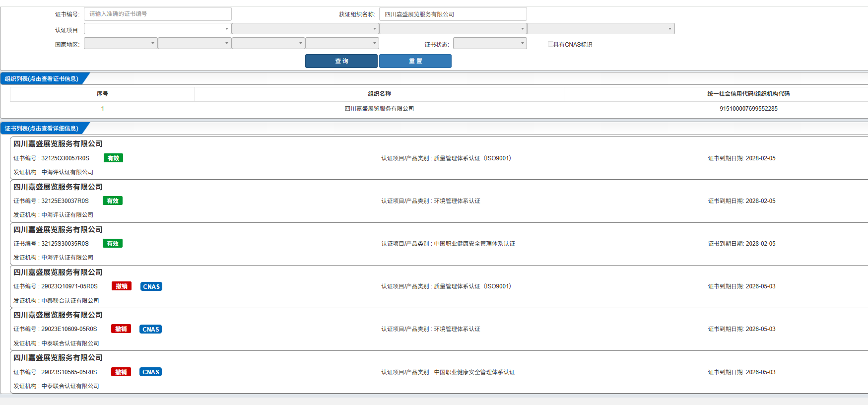The width and height of the screenshot is (868, 405).
Task: Click certificate number 29023Q10971-05R0S
Action: coord(69,286)
